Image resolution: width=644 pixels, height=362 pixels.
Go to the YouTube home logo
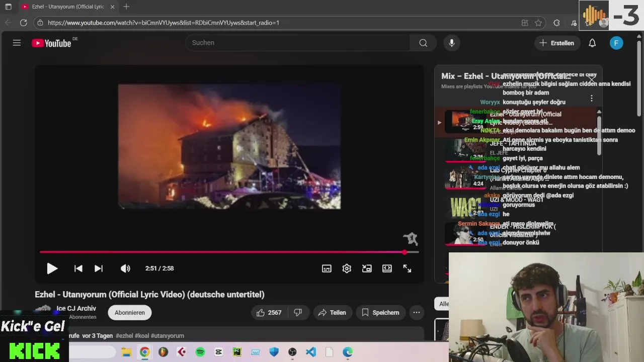click(x=51, y=43)
